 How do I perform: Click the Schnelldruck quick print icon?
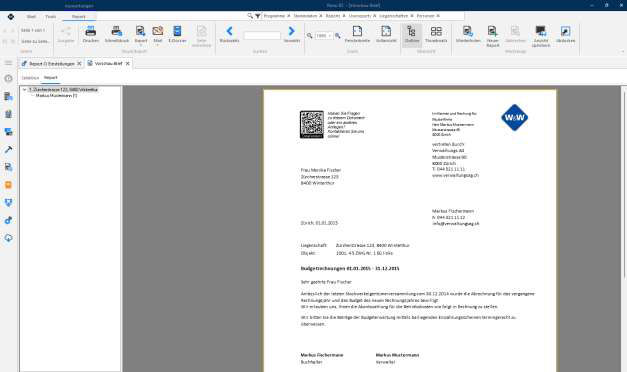(117, 31)
